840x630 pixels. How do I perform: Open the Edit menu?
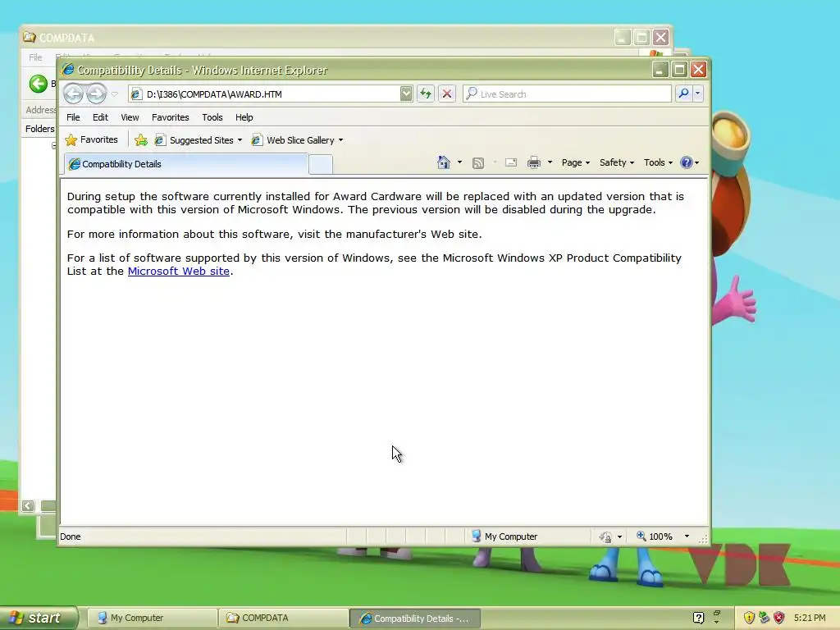pyautogui.click(x=100, y=117)
